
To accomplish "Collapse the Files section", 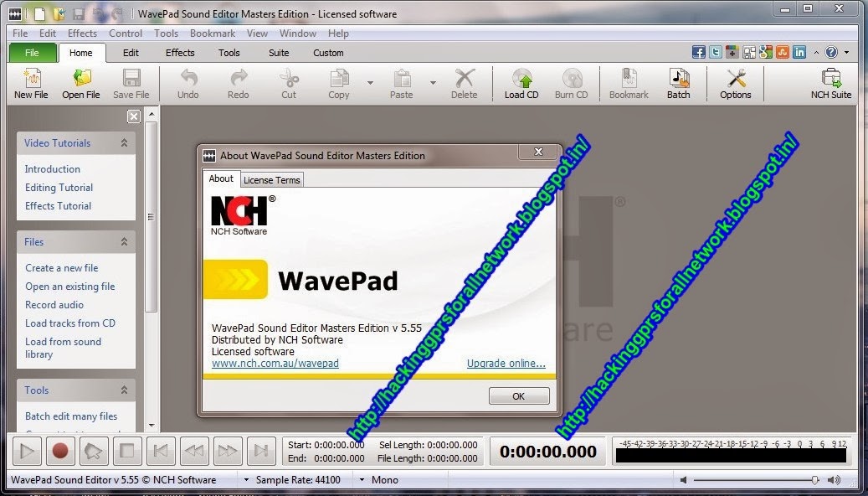I will point(124,241).
